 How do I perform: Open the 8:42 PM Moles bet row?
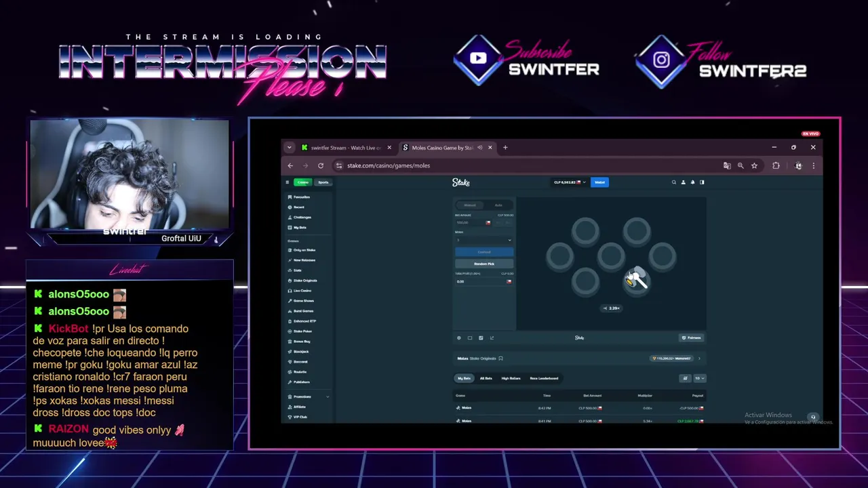(580, 408)
